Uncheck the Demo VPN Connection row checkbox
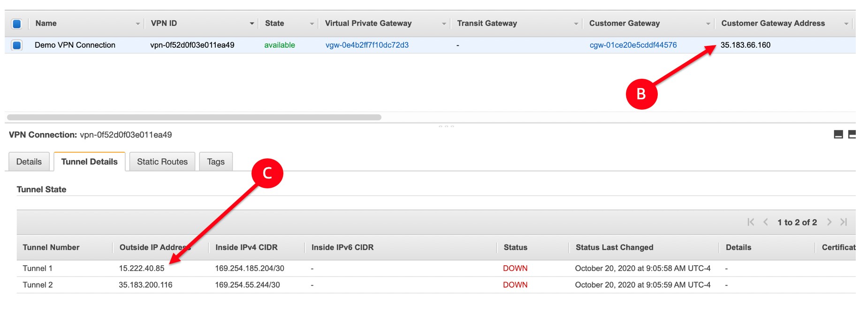 coord(17,45)
